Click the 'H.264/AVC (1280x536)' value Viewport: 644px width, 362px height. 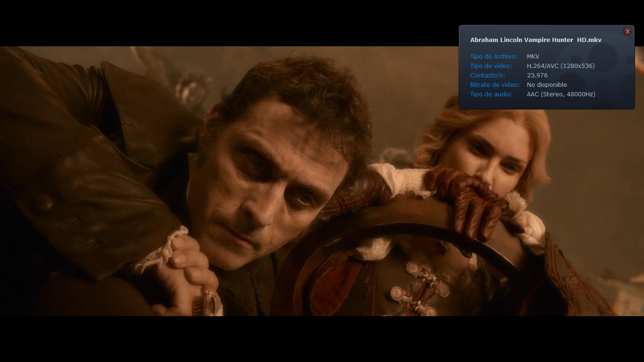click(x=561, y=66)
